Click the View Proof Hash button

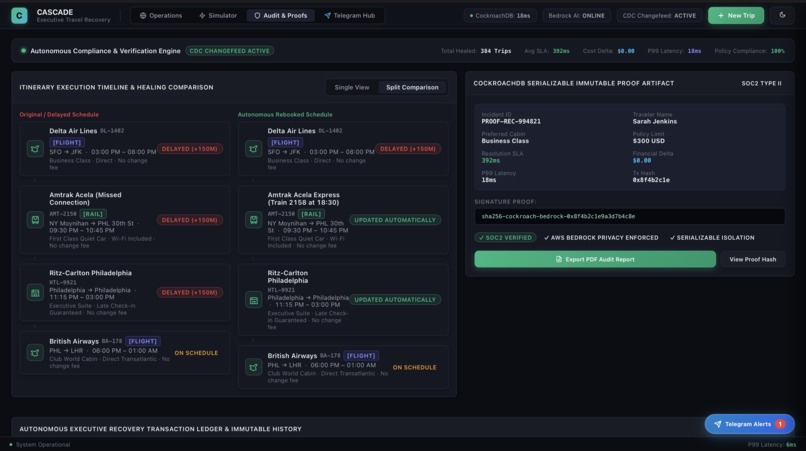point(753,259)
